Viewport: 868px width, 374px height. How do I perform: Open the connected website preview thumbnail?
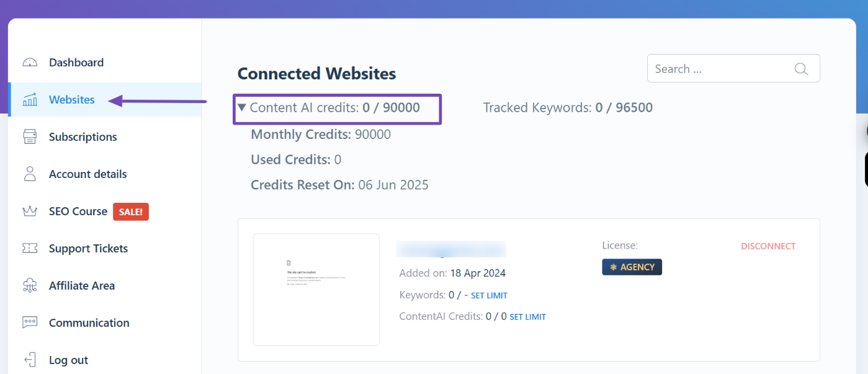click(316, 289)
